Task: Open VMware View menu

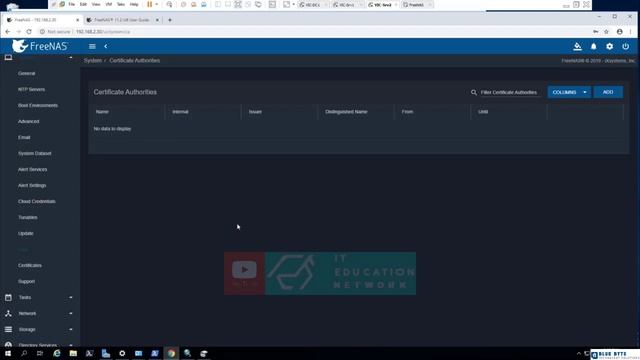Action: pyautogui.click(x=96, y=4)
